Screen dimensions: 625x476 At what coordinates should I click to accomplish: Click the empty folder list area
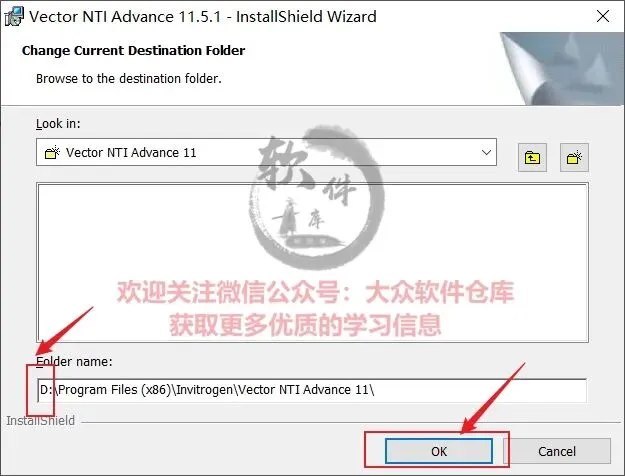coord(312,262)
